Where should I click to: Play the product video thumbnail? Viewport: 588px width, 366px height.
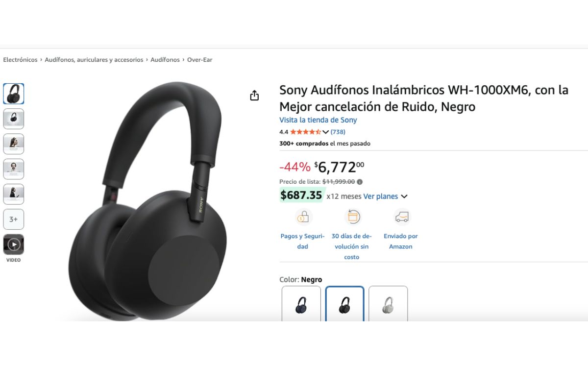point(14,244)
